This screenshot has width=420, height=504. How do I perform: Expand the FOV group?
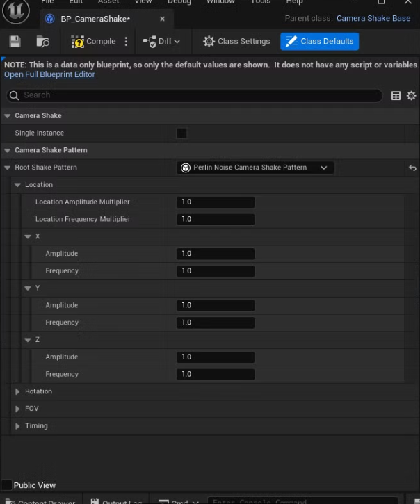(x=17, y=409)
